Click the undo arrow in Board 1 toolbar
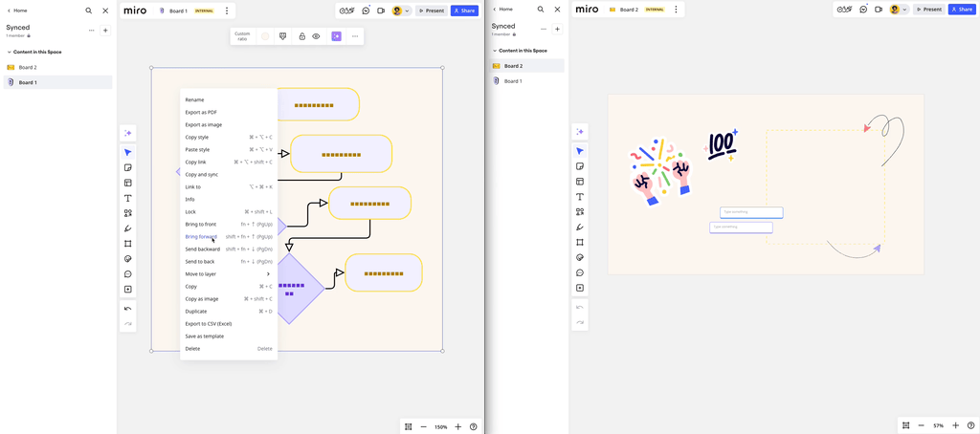The width and height of the screenshot is (980, 434). pyautogui.click(x=127, y=309)
